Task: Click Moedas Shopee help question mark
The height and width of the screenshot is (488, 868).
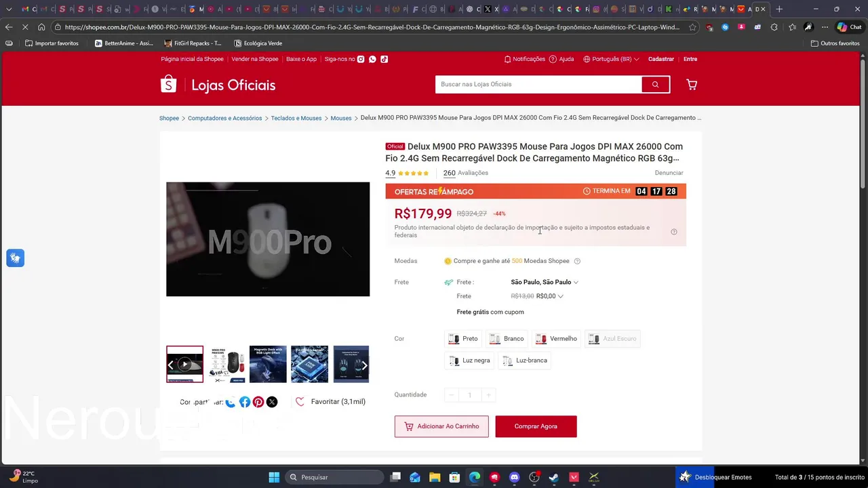Action: [577, 261]
